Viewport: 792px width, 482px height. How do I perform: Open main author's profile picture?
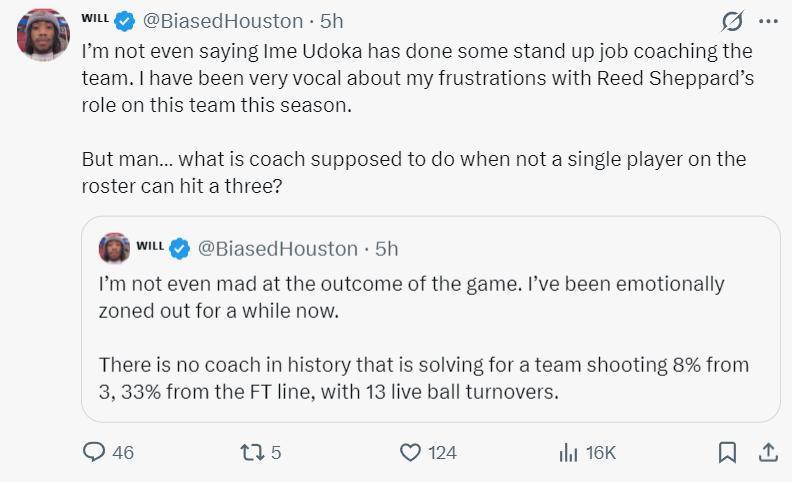point(43,35)
